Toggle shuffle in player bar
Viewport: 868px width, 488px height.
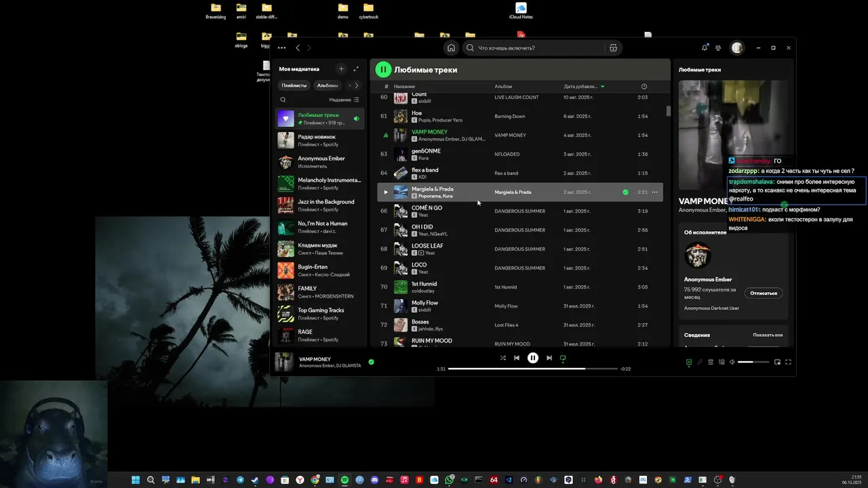click(x=502, y=358)
